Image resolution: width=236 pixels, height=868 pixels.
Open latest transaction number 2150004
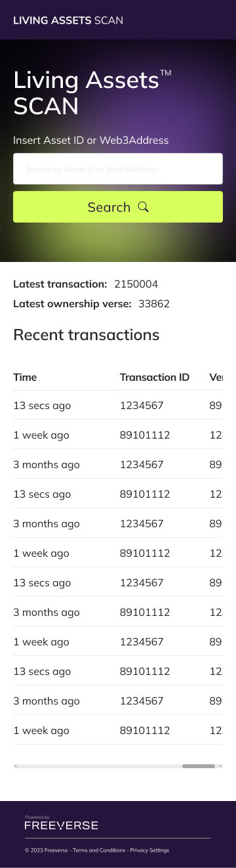[136, 284]
